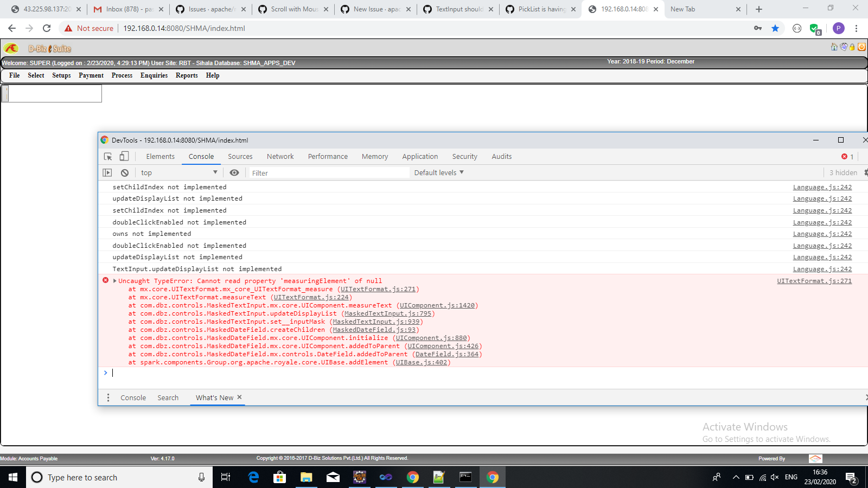Expand the Uncaught TypeError stack trace
868x488 pixels.
tap(114, 280)
